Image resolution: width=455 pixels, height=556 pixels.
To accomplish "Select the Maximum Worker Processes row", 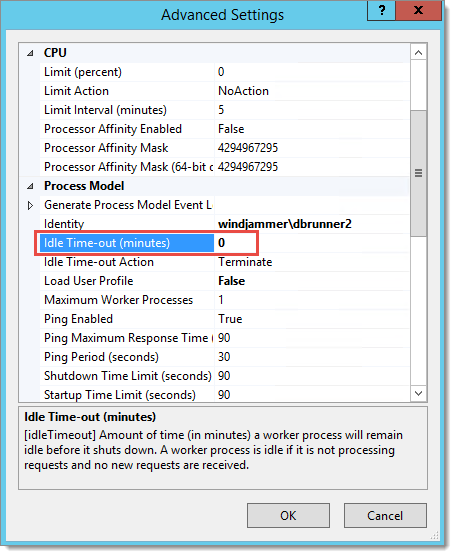I will tap(224, 300).
